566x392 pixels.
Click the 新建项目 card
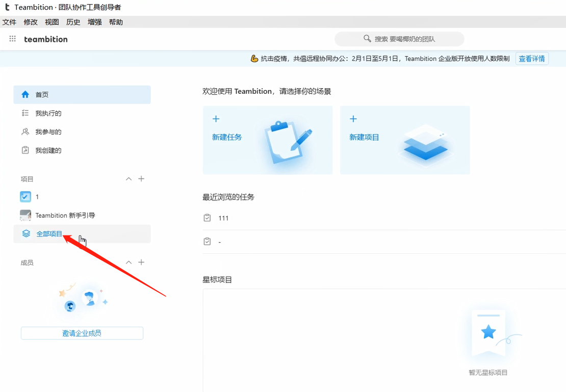pyautogui.click(x=405, y=140)
